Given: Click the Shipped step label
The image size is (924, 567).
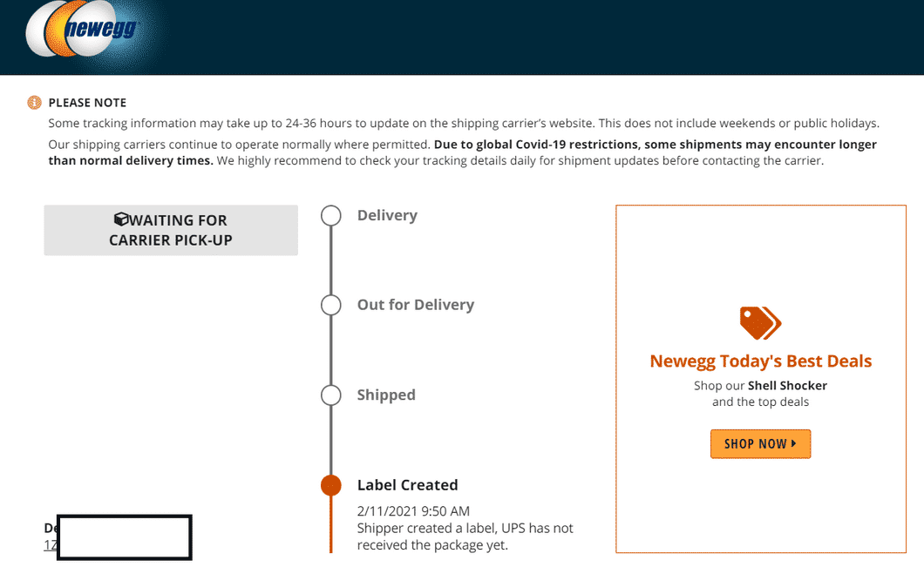Looking at the screenshot, I should click(386, 395).
